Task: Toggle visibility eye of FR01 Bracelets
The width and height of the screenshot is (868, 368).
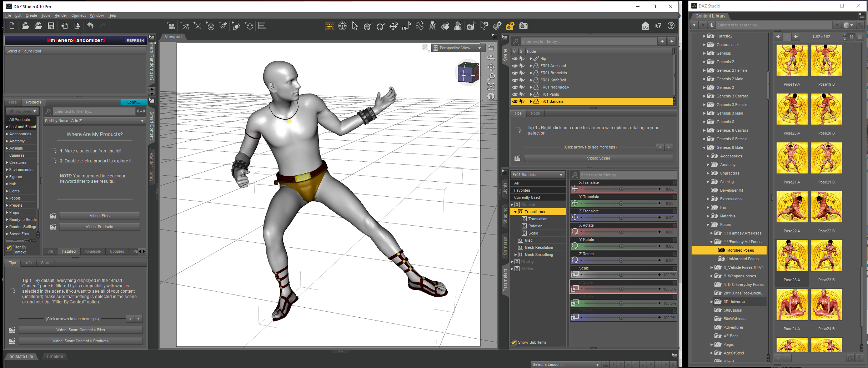Action: pos(515,73)
